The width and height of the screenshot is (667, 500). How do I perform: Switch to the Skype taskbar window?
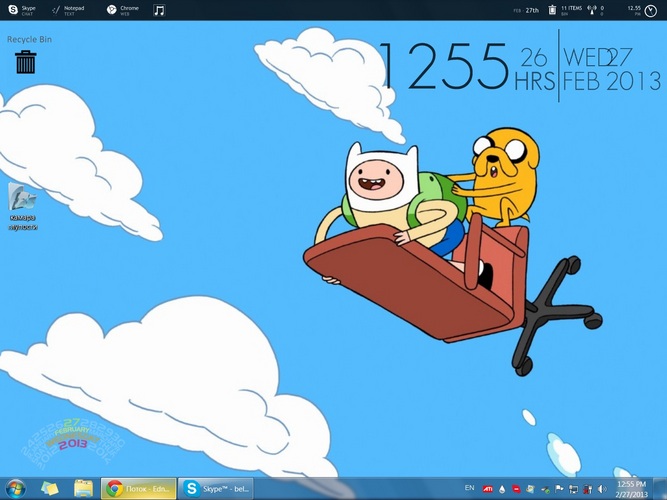[x=216, y=489]
